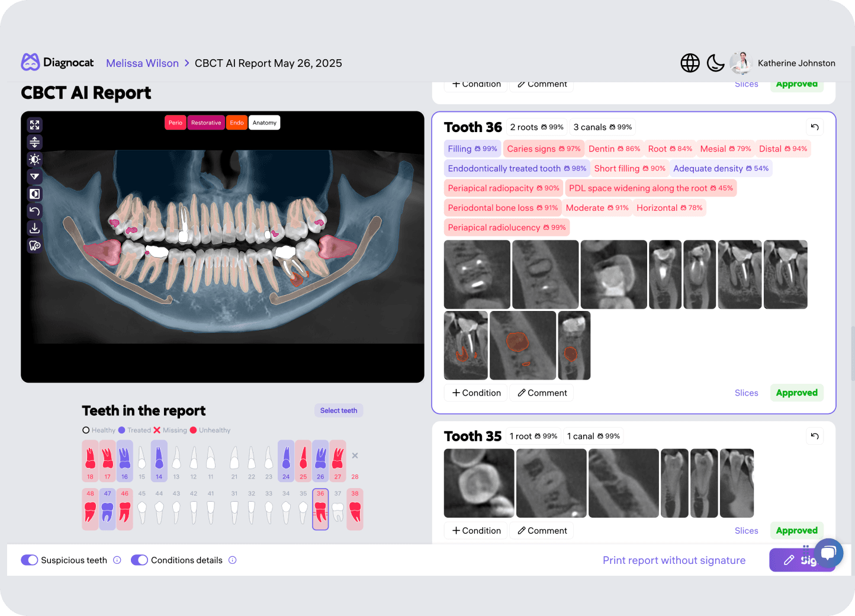Add a Condition to Tooth 36
Image resolution: width=855 pixels, height=616 pixels.
pyautogui.click(x=476, y=393)
